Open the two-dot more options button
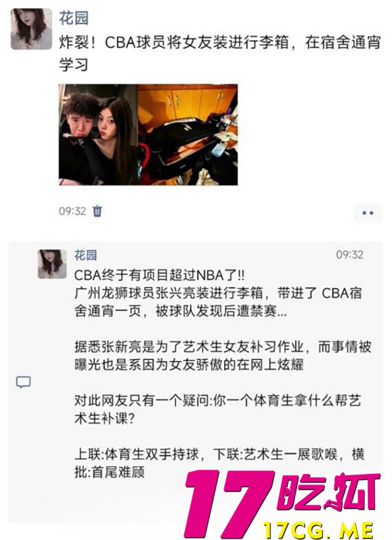The width and height of the screenshot is (392, 540). [x=368, y=213]
